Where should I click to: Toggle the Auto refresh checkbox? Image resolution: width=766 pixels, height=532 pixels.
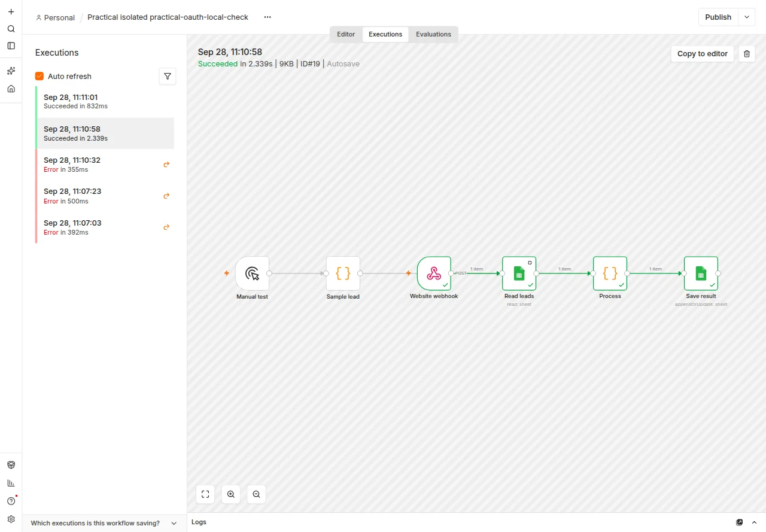(x=39, y=76)
